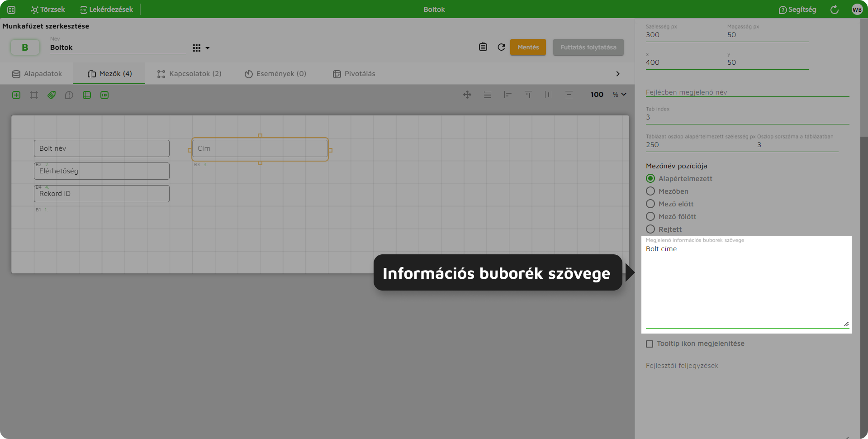The height and width of the screenshot is (439, 868).
Task: Click the Mentés save button
Action: pyautogui.click(x=528, y=47)
